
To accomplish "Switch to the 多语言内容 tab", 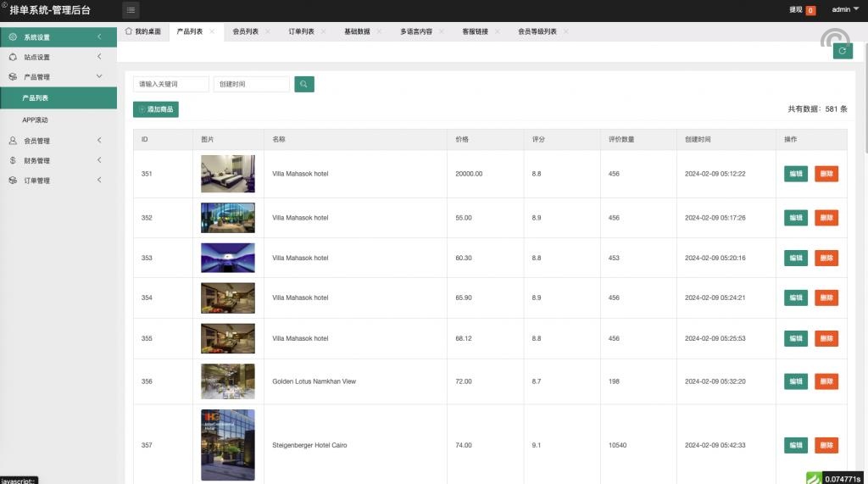I will pyautogui.click(x=416, y=31).
